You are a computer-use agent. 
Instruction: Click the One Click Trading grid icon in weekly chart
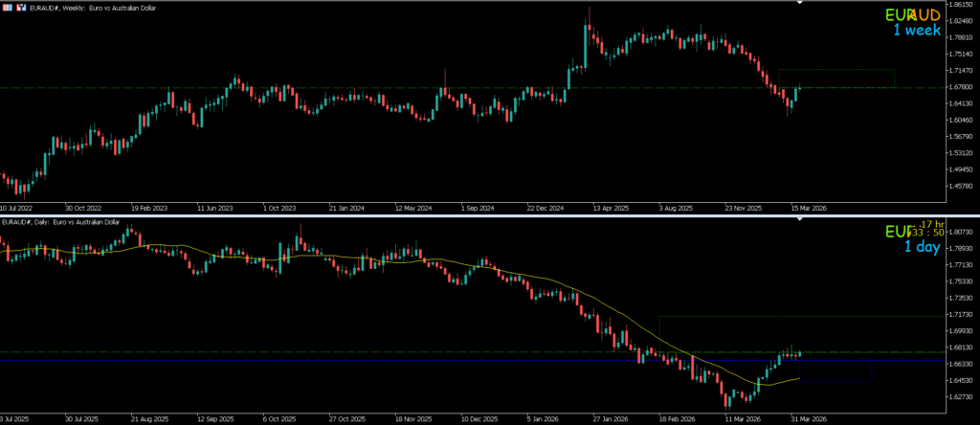[x=8, y=6]
